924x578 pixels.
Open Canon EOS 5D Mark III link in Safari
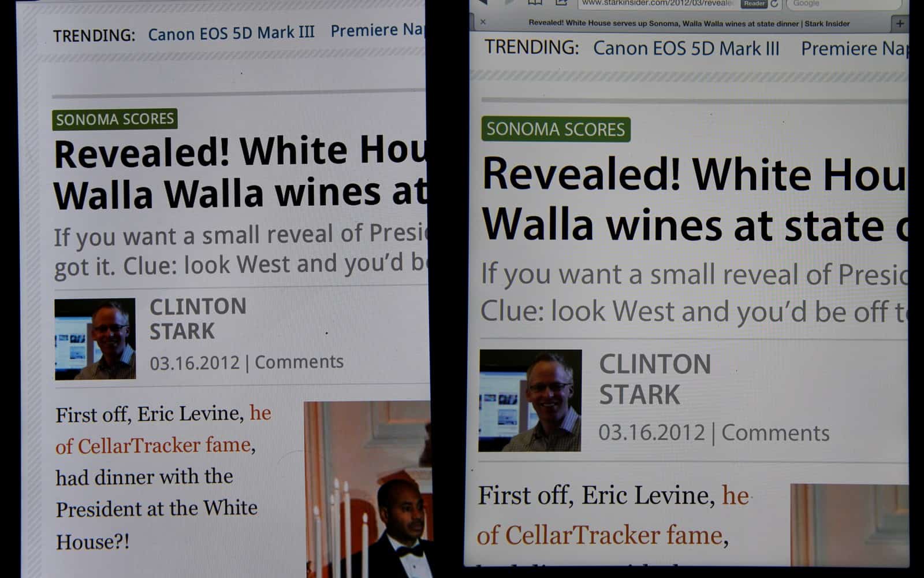coord(686,49)
